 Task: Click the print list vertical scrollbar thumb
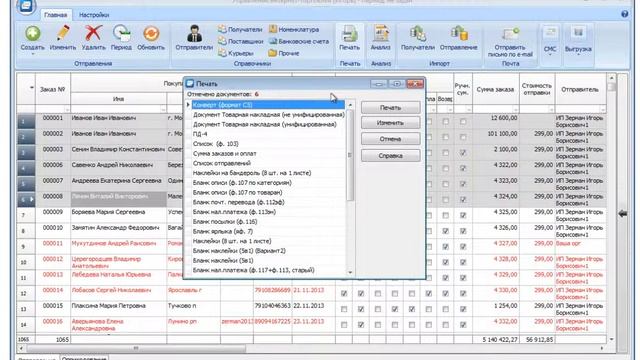tap(350, 155)
